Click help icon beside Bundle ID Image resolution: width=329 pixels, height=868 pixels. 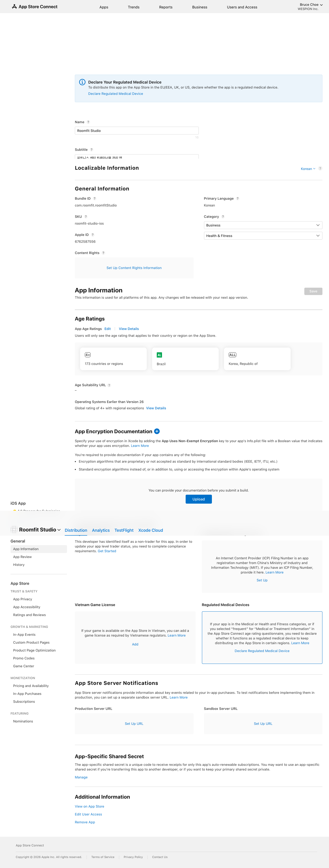94,198
